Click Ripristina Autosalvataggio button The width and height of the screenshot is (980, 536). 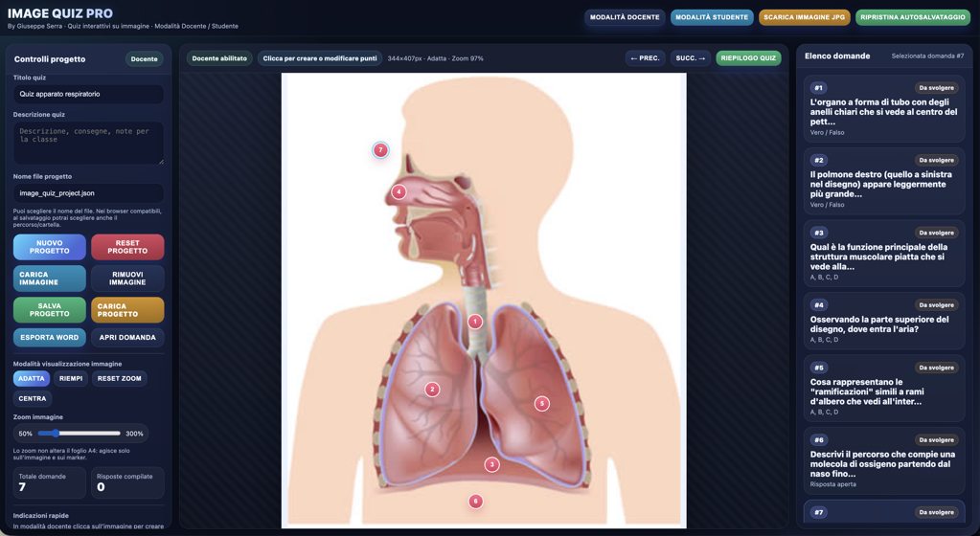tap(913, 17)
